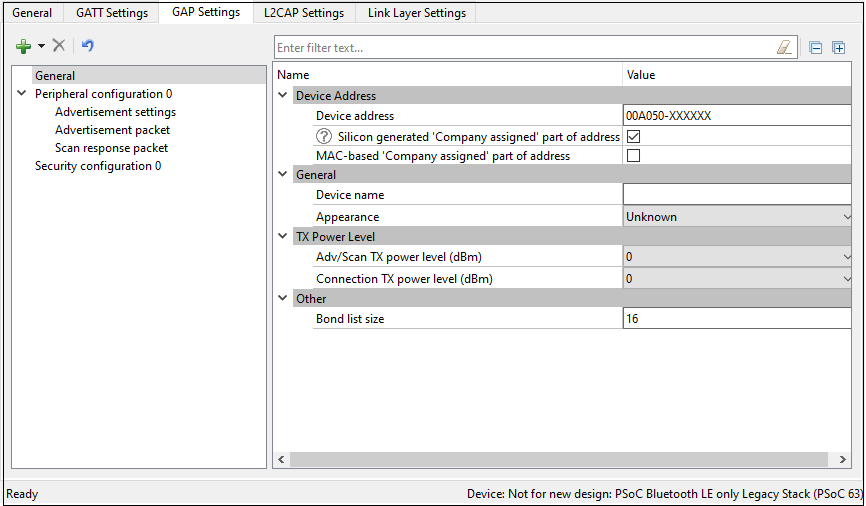Click the Device name input field
This screenshot has height=506, width=866.
tap(736, 195)
